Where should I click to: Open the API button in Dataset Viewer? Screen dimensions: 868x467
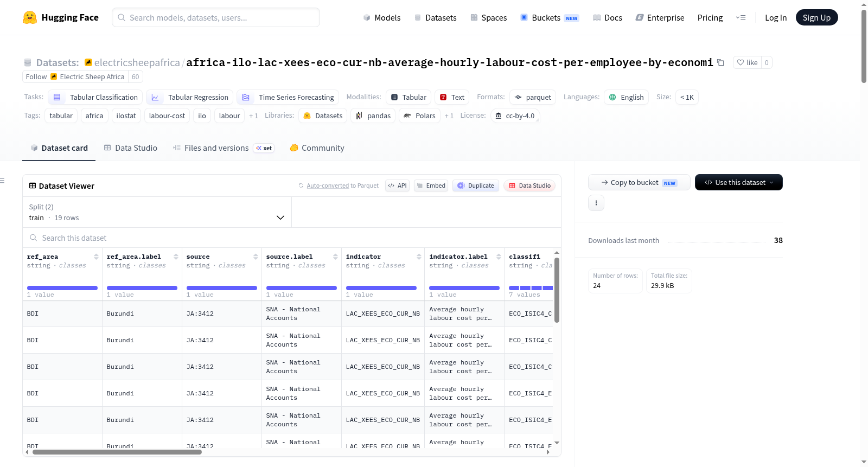(x=397, y=185)
